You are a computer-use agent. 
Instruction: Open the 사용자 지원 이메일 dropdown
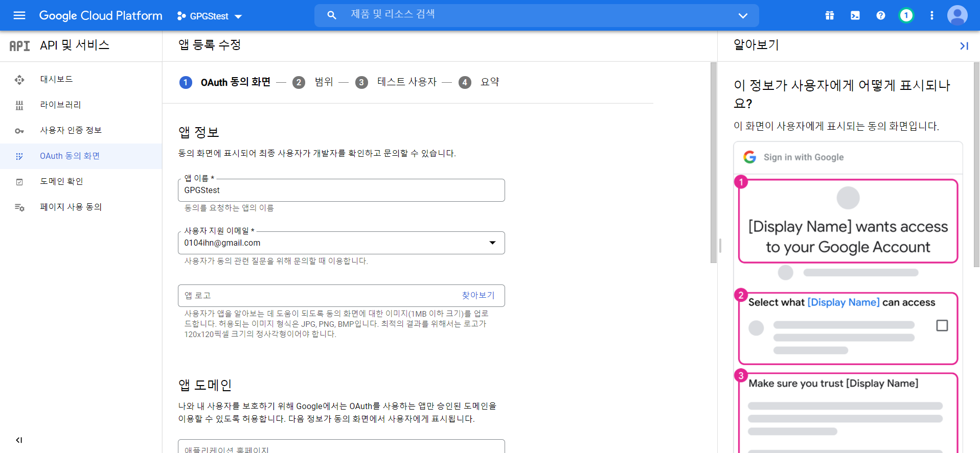(341, 243)
